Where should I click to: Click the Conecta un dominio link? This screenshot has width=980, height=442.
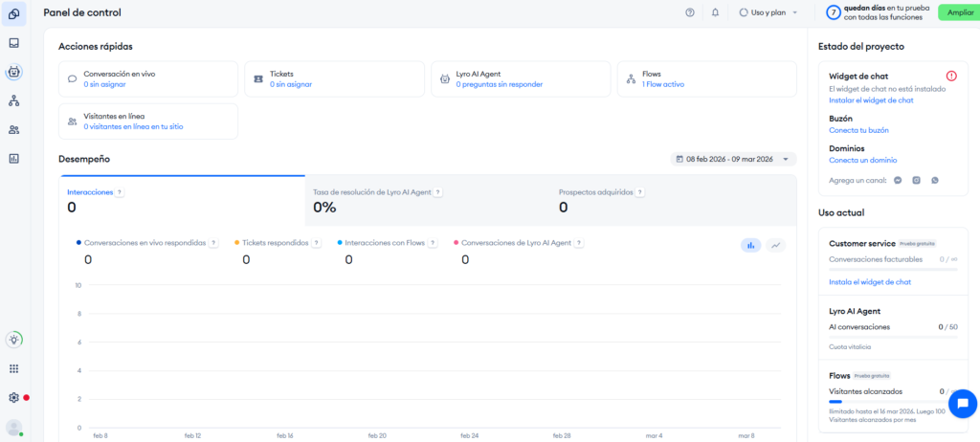(863, 160)
